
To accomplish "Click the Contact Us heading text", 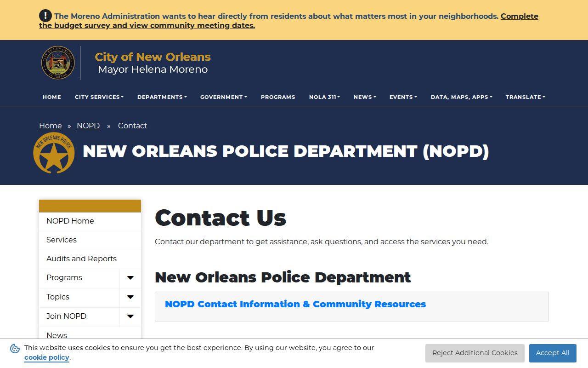I will coord(220,218).
